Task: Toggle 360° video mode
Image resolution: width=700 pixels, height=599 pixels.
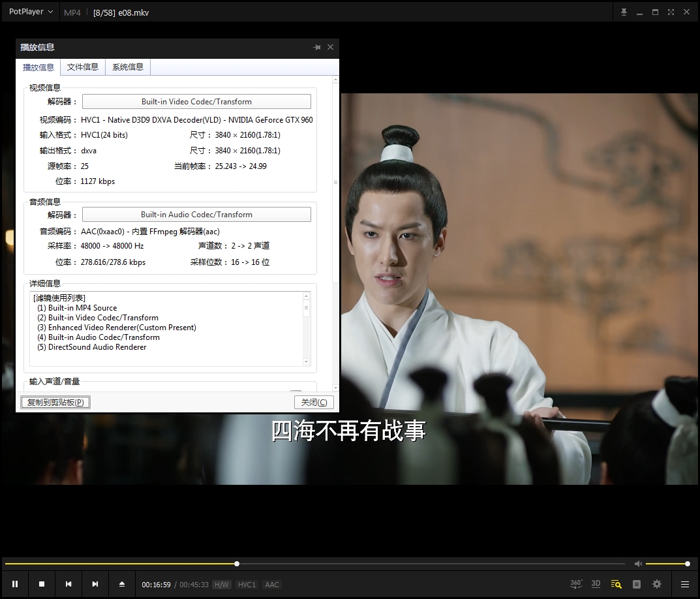Action: coord(576,584)
